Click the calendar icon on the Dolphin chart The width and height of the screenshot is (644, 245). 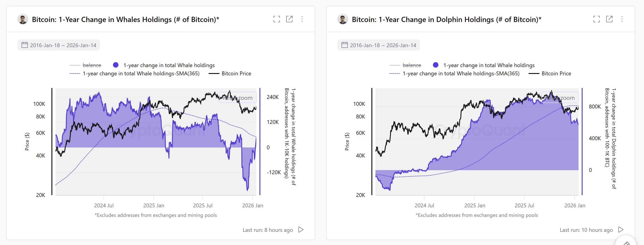[x=345, y=45]
